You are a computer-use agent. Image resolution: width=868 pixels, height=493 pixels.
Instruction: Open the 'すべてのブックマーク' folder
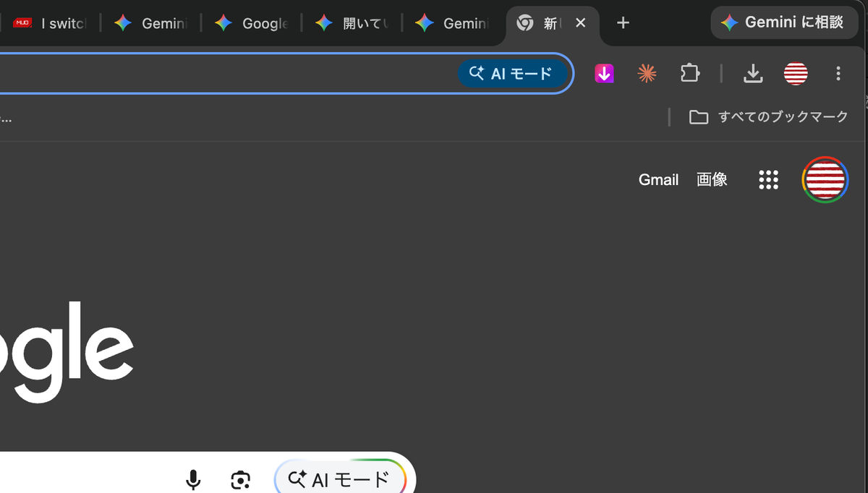pos(768,117)
